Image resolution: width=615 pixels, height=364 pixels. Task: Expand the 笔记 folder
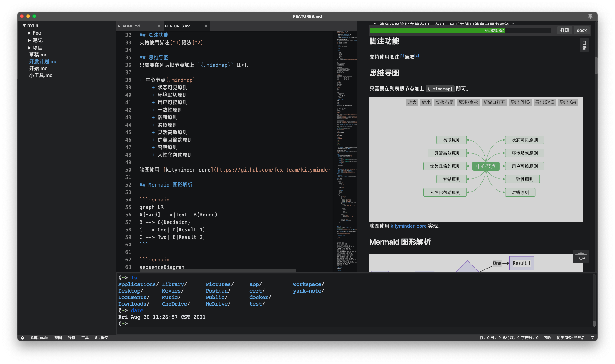(29, 40)
